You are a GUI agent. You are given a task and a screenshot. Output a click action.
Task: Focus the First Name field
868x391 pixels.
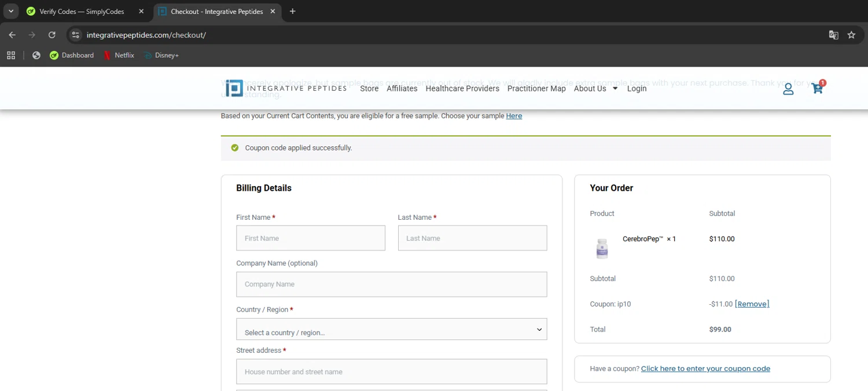[311, 238]
